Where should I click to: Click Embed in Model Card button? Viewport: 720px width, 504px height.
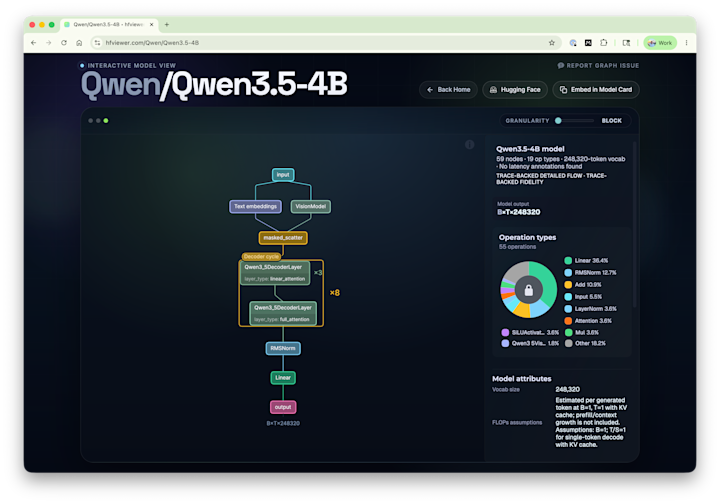[x=596, y=90]
